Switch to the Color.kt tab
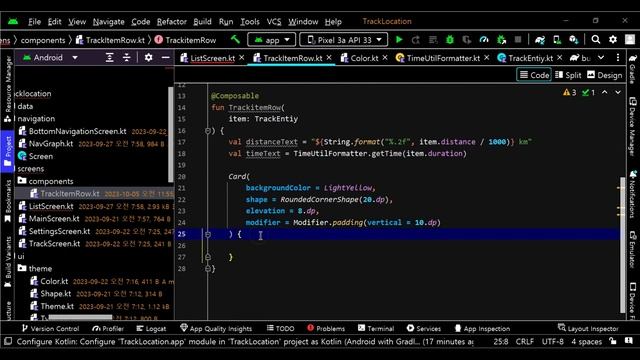Image resolution: width=640 pixels, height=360 pixels. (364, 58)
